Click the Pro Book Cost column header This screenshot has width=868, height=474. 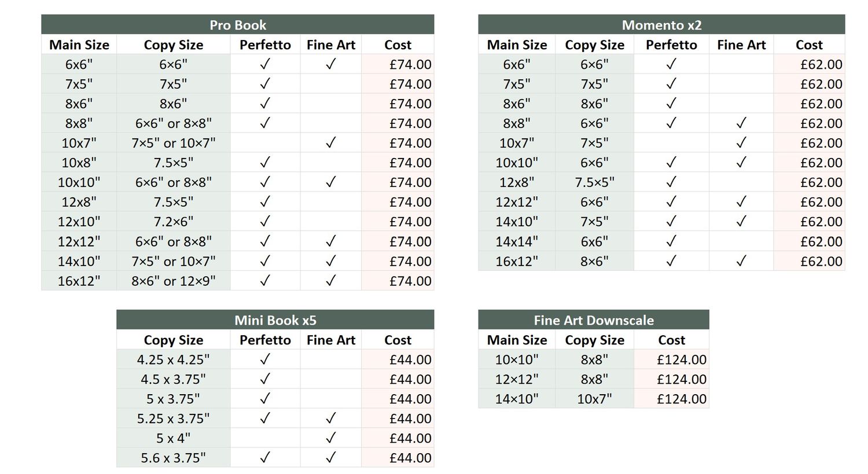[x=398, y=45]
